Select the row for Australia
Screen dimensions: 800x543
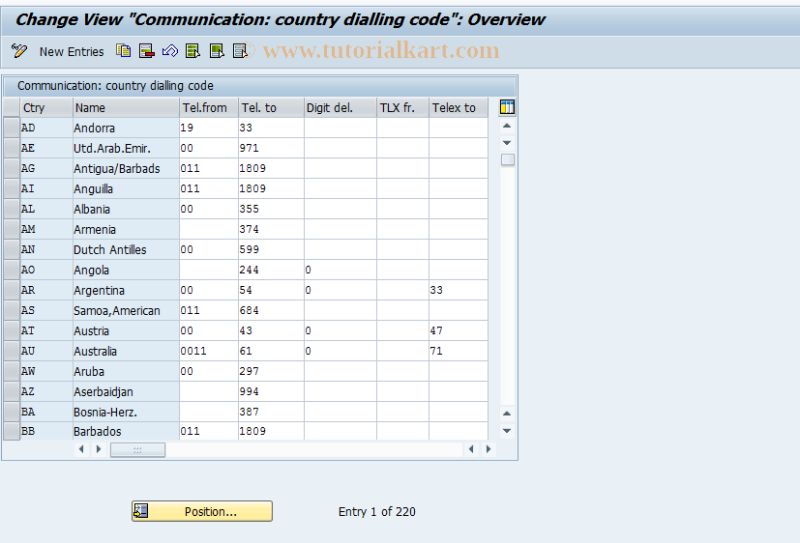coord(11,351)
